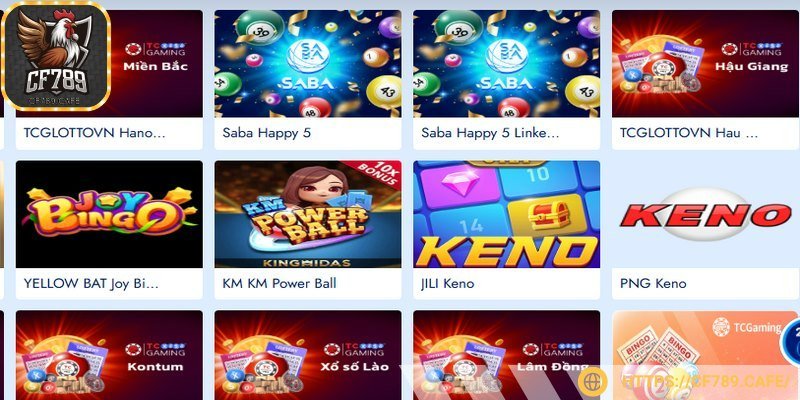
Task: Open the Saba Happy 5 game thumbnail
Action: point(308,64)
